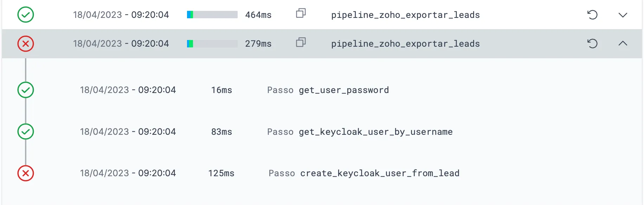Click the timestamp of the 83ms step
This screenshot has height=205, width=644.
point(128,132)
